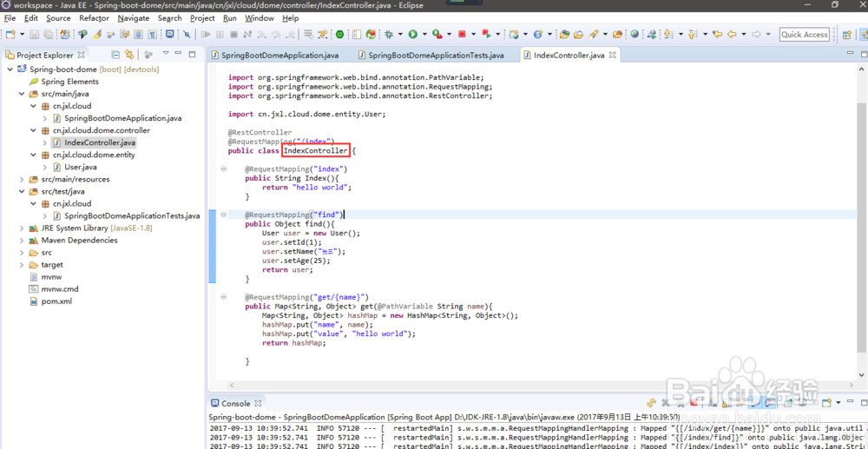Click the Open Perspective icon

[846, 35]
